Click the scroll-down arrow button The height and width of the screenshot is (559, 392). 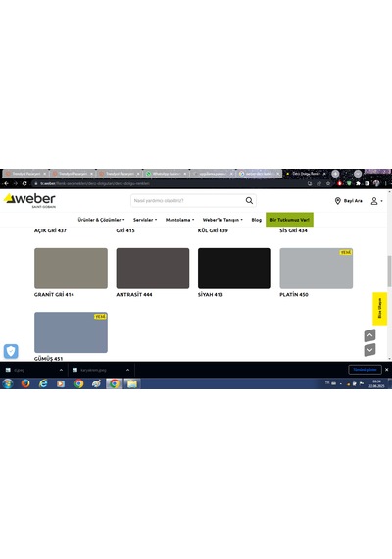369,350
